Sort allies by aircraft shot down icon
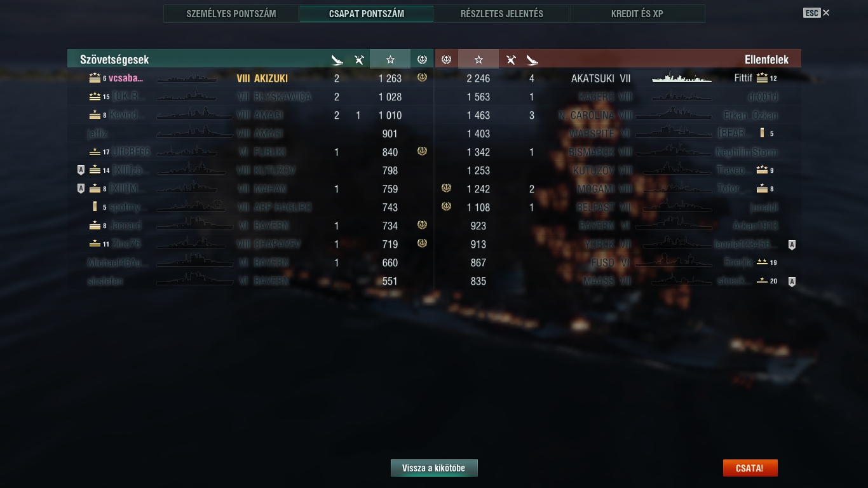This screenshot has width=868, height=488. pyautogui.click(x=359, y=60)
